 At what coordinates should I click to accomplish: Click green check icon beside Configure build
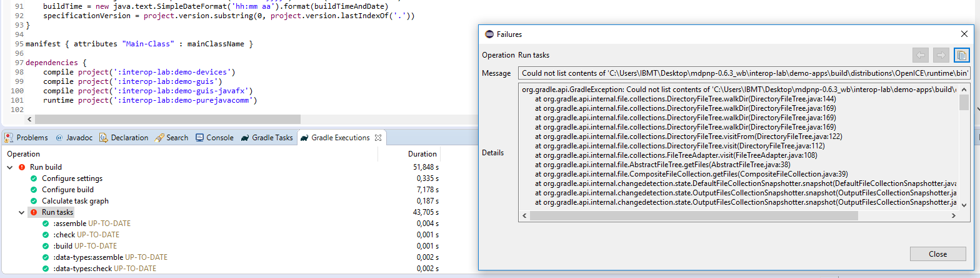tap(34, 190)
